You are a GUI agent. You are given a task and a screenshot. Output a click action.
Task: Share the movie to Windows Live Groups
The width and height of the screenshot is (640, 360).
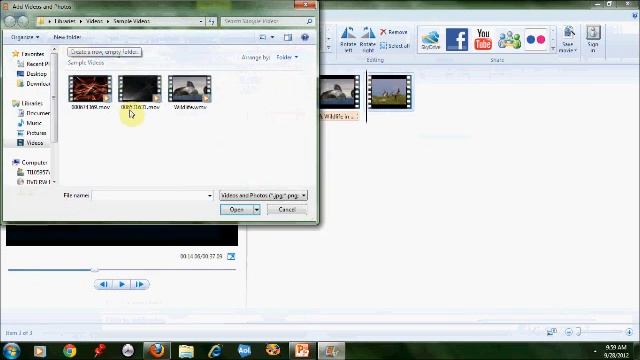tap(509, 40)
